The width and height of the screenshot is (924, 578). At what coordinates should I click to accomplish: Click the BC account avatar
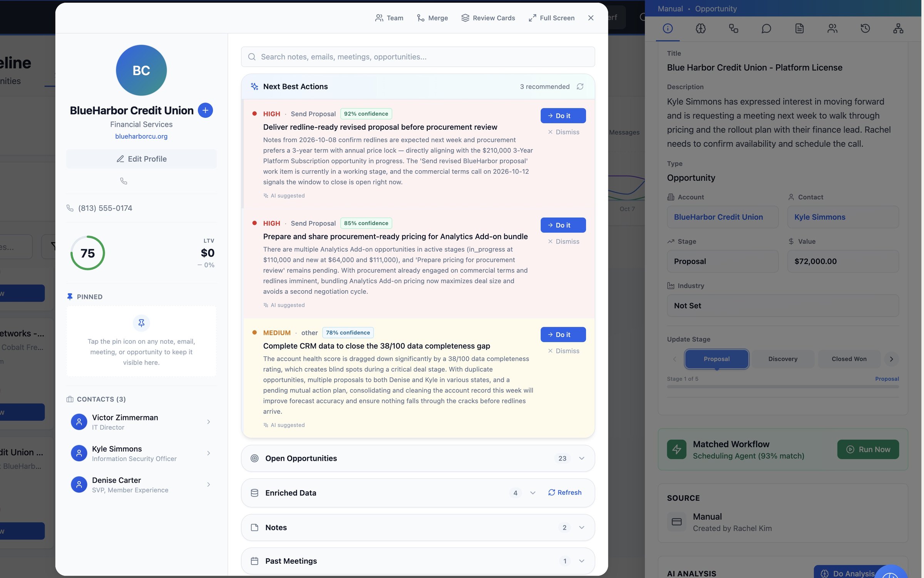tap(141, 70)
